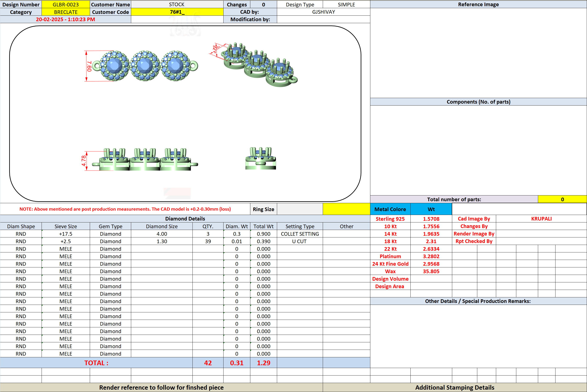The height and width of the screenshot is (392, 587).
Task: Click the Design Area label
Action: pyautogui.click(x=390, y=286)
